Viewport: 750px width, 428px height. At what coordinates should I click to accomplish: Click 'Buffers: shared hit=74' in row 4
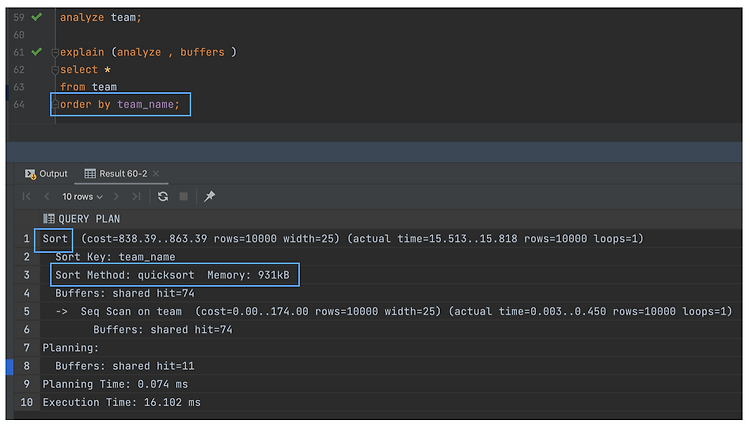(x=124, y=293)
